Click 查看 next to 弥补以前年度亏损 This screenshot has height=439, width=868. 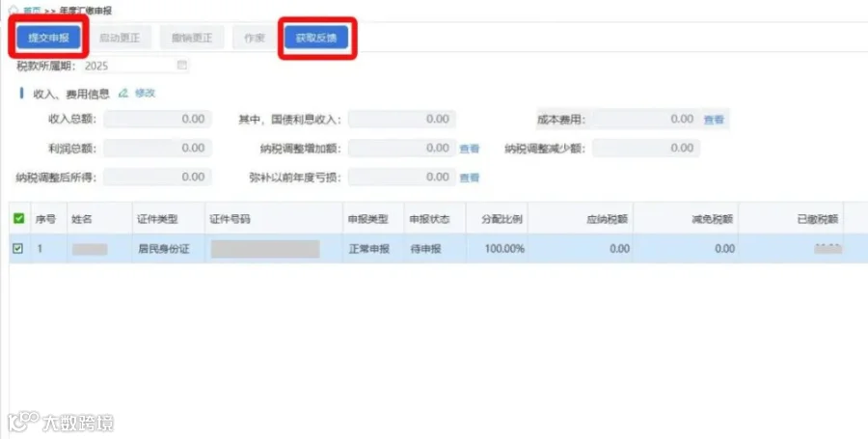(470, 178)
